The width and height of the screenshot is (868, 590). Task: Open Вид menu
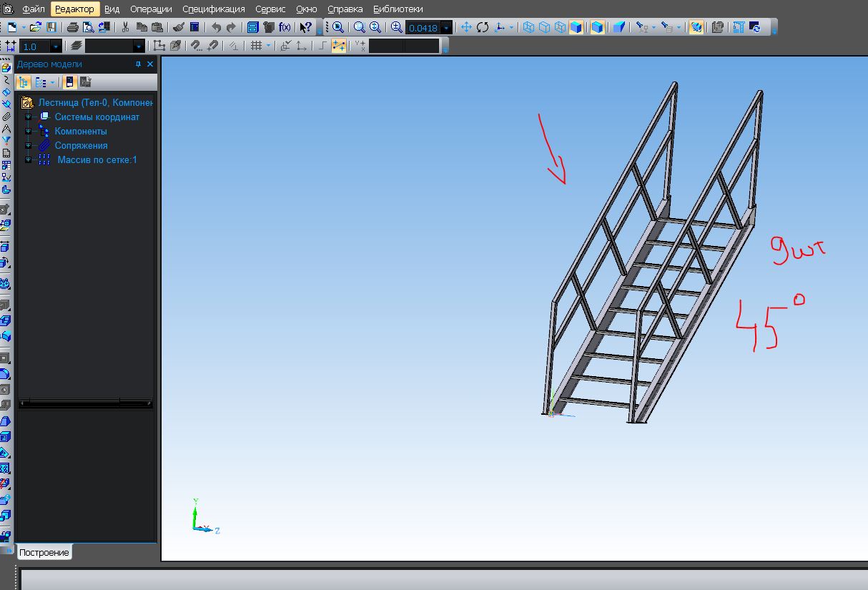coord(112,9)
